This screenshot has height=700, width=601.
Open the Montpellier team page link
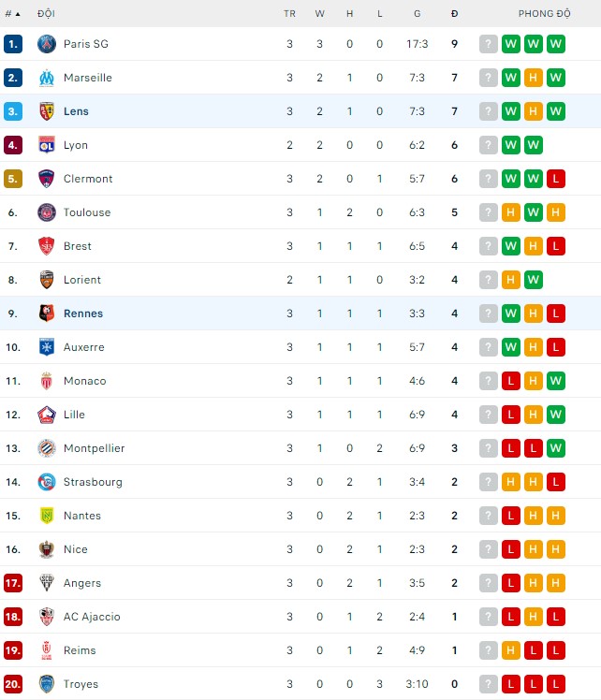pos(94,448)
